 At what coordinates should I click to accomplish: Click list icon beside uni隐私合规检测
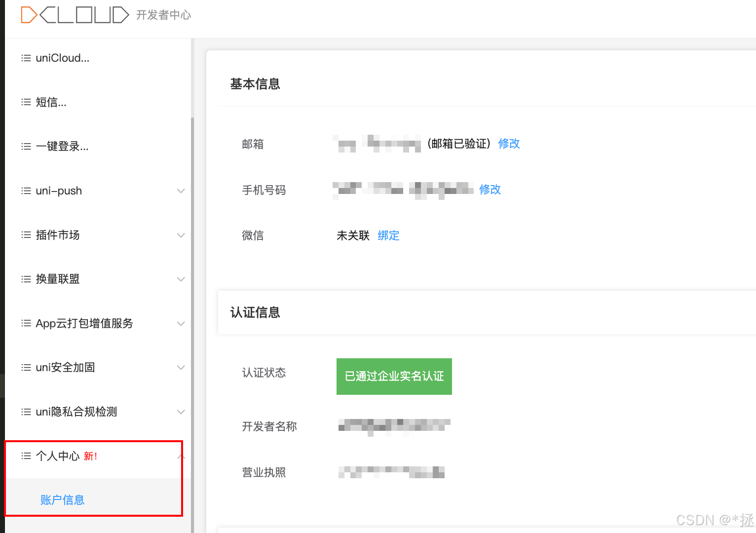[26, 412]
